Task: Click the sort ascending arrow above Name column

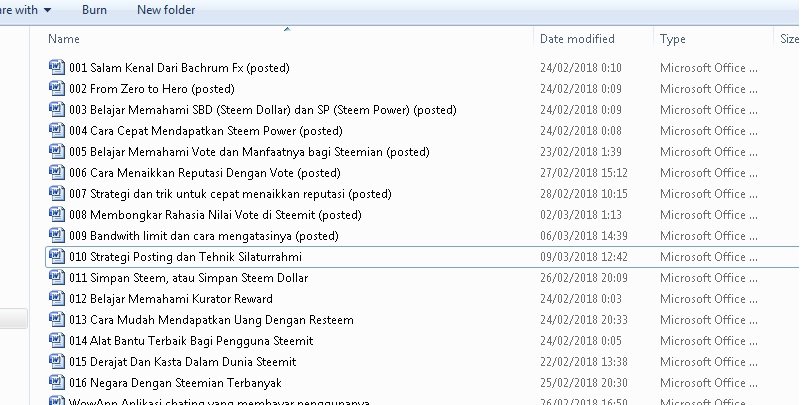Action: tap(287, 29)
